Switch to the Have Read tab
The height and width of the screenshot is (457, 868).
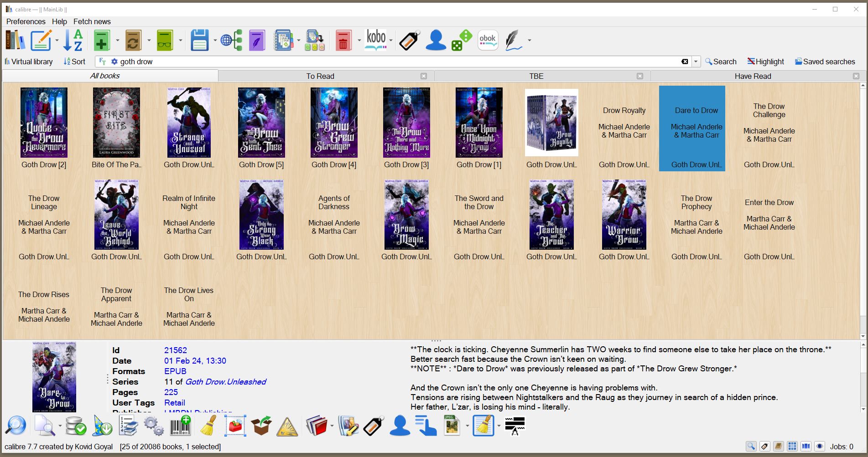pyautogui.click(x=753, y=76)
